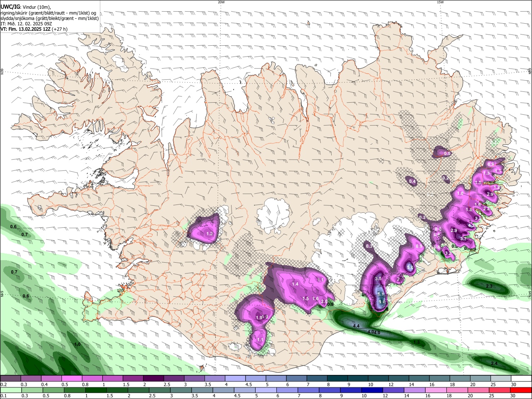Click the 3.7 snowfall value in the east

pos(464,239)
